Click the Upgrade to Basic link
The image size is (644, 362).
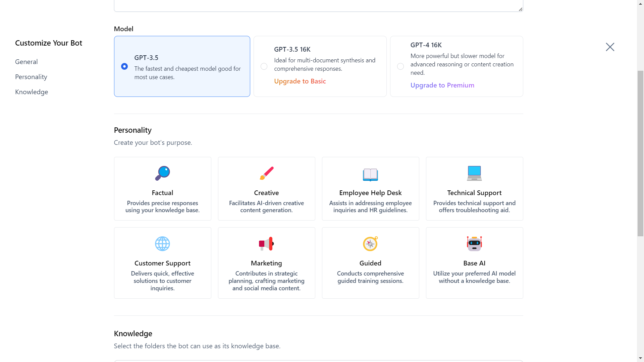300,81
